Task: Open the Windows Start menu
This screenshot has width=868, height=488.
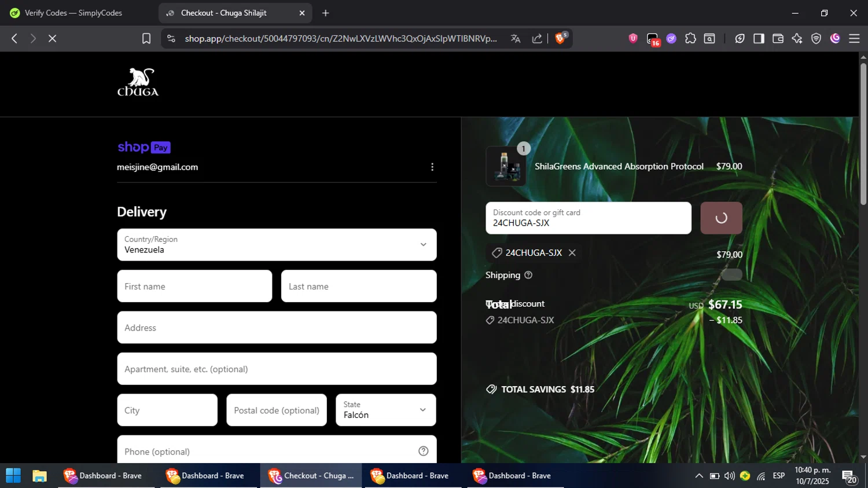Action: click(13, 475)
